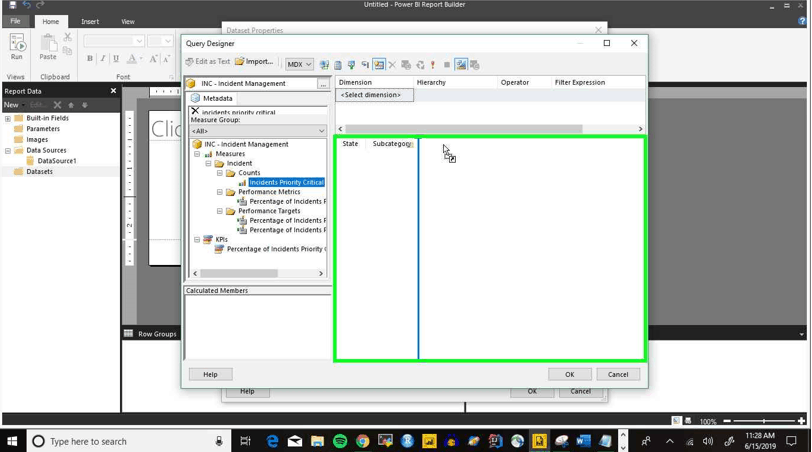Clear the metadata search with the X icon

point(195,111)
